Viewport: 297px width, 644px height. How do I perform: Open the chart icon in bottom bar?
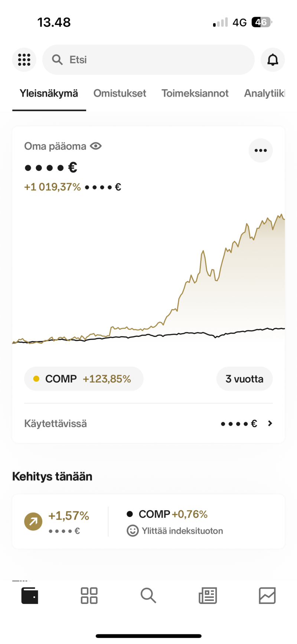[x=267, y=595]
